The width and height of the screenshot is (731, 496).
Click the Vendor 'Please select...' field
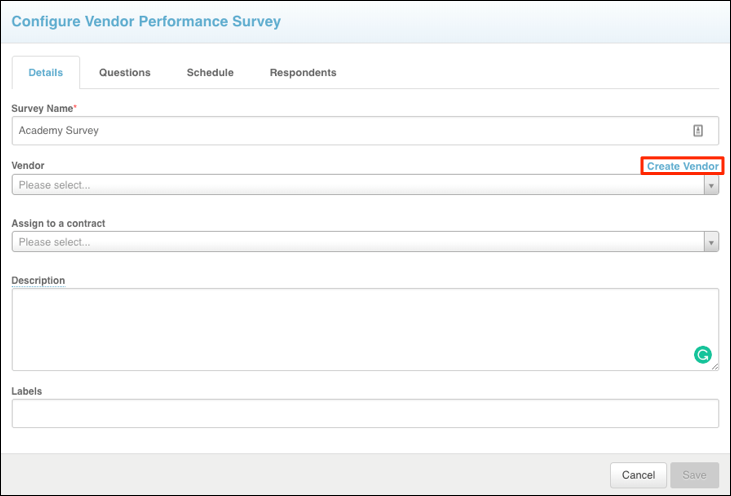358,185
